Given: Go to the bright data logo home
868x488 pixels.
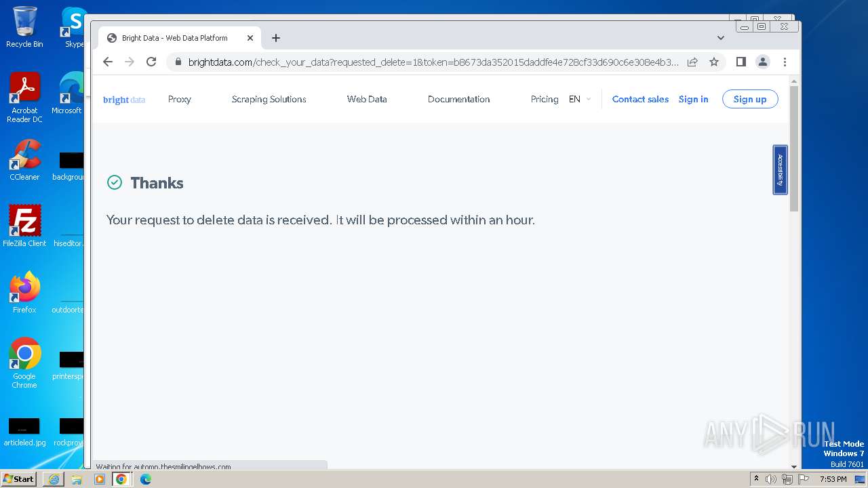Looking at the screenshot, I should point(124,100).
